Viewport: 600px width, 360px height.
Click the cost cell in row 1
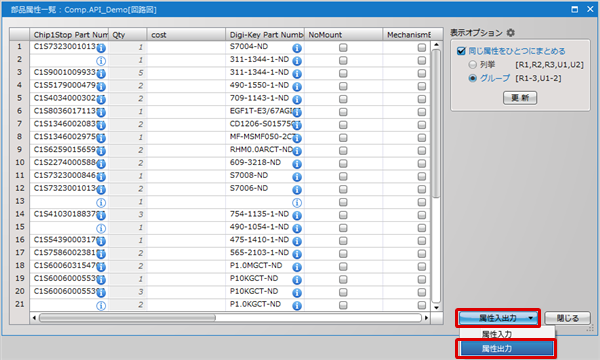186,48
